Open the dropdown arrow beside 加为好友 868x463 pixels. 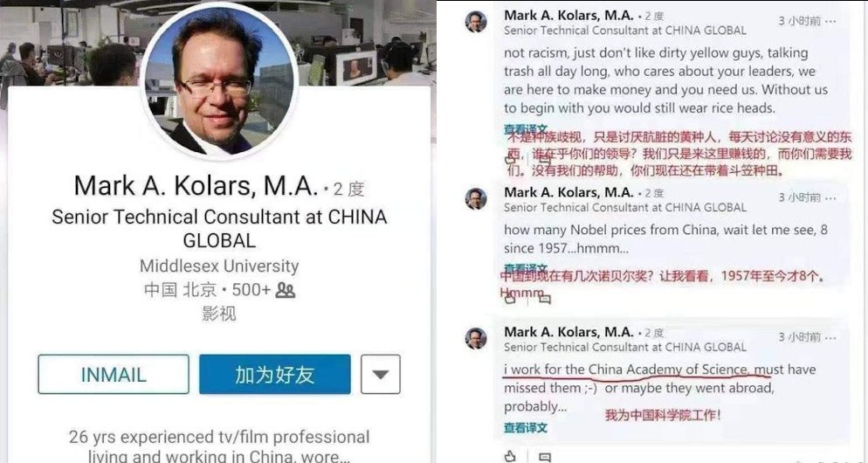[381, 375]
